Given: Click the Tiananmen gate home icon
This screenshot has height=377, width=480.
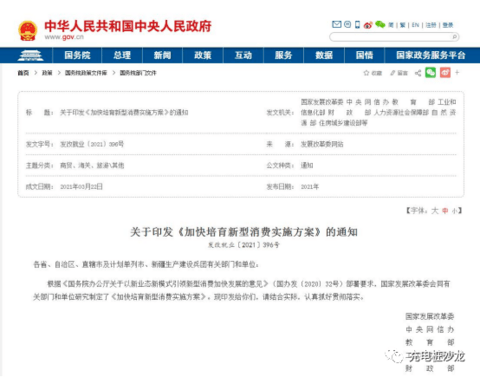Looking at the screenshot, I should (x=30, y=55).
